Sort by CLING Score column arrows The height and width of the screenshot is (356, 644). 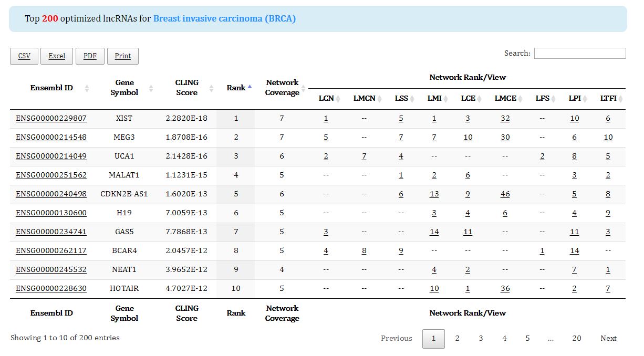click(211, 88)
